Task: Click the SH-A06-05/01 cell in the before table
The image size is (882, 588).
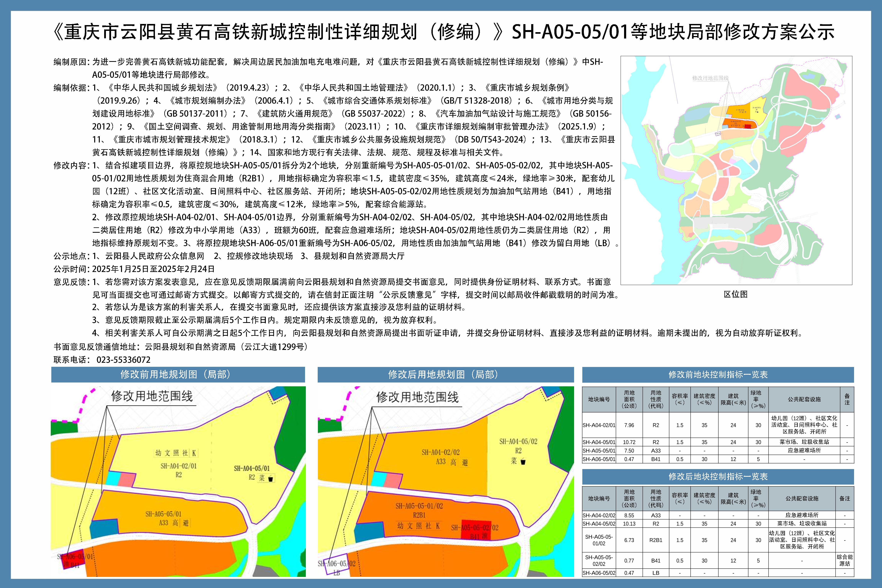Action: click(x=599, y=459)
